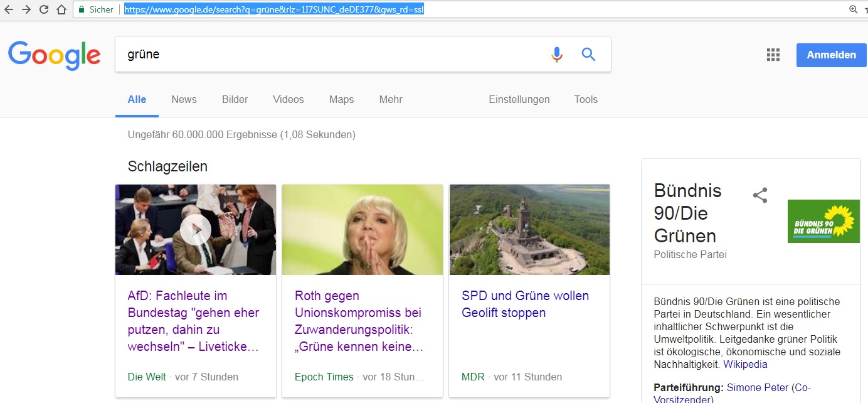Go forward using the browser forward arrow
This screenshot has width=868, height=403.
point(26,9)
